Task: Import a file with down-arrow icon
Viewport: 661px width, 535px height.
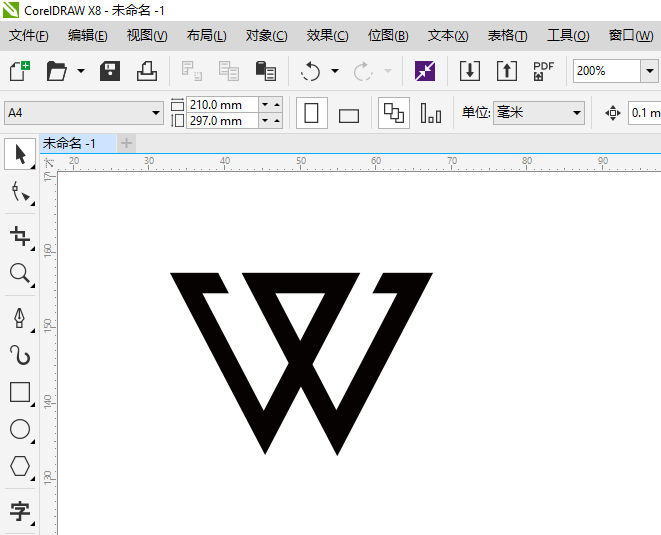Action: tap(470, 71)
